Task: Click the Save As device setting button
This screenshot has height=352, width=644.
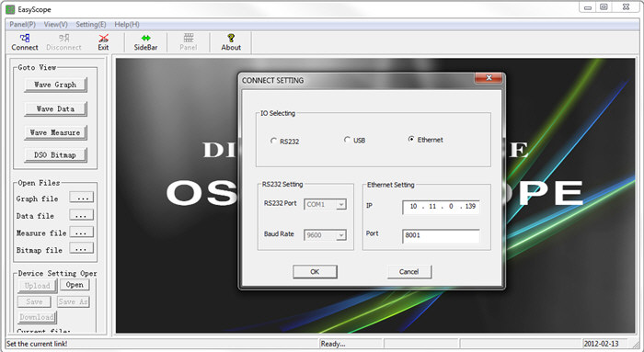Action: 73,301
